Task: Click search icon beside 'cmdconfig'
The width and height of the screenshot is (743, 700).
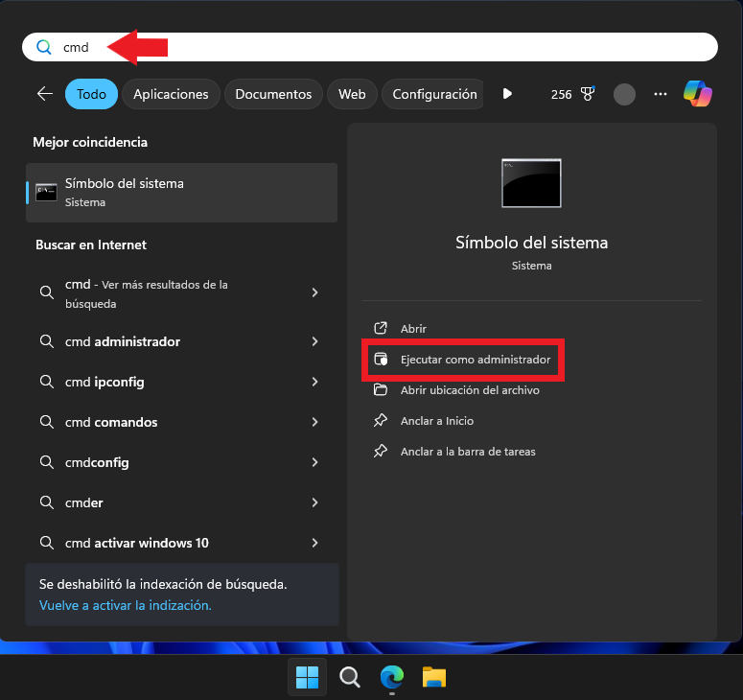Action: [x=46, y=462]
